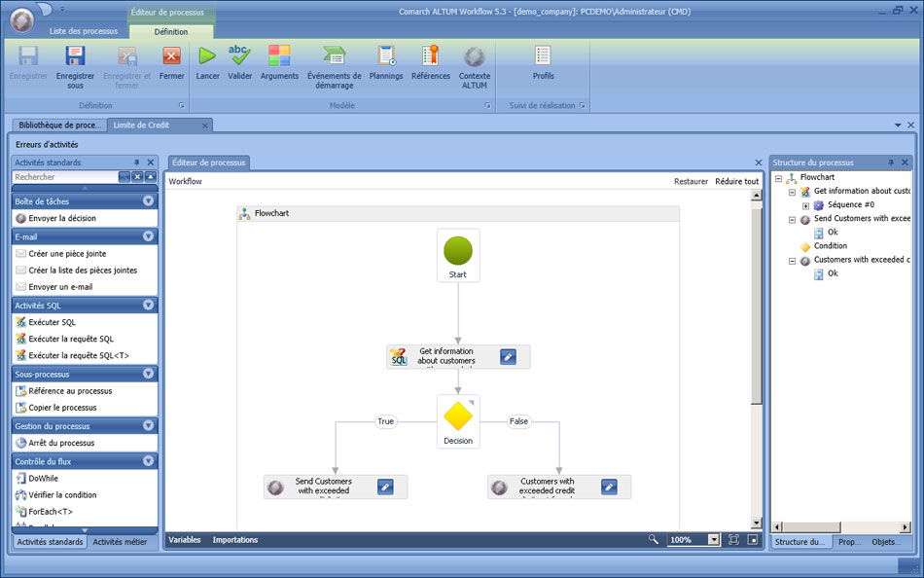Viewport: 924px width, 578px height.
Task: Click the zoom magnifier icon
Action: [x=653, y=539]
